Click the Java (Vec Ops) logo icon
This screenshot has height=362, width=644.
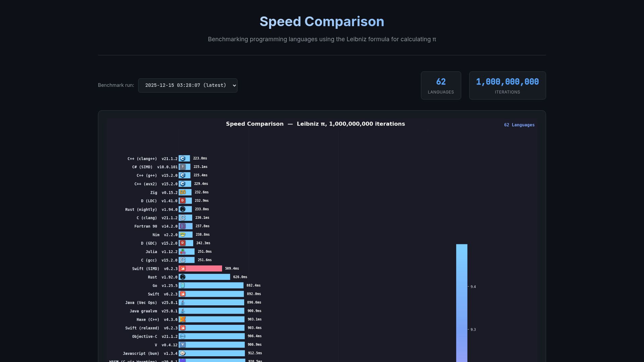(x=182, y=302)
